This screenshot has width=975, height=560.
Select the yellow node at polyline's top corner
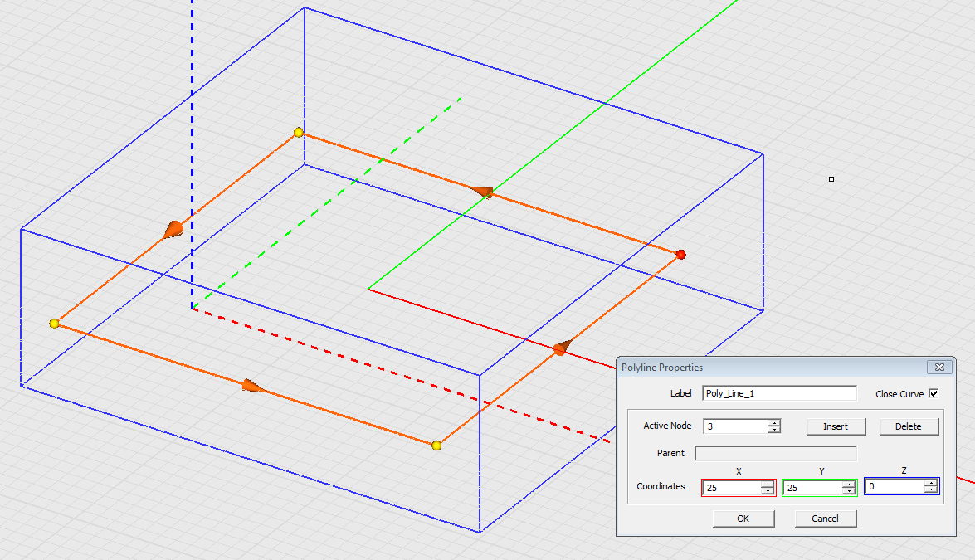(298, 133)
